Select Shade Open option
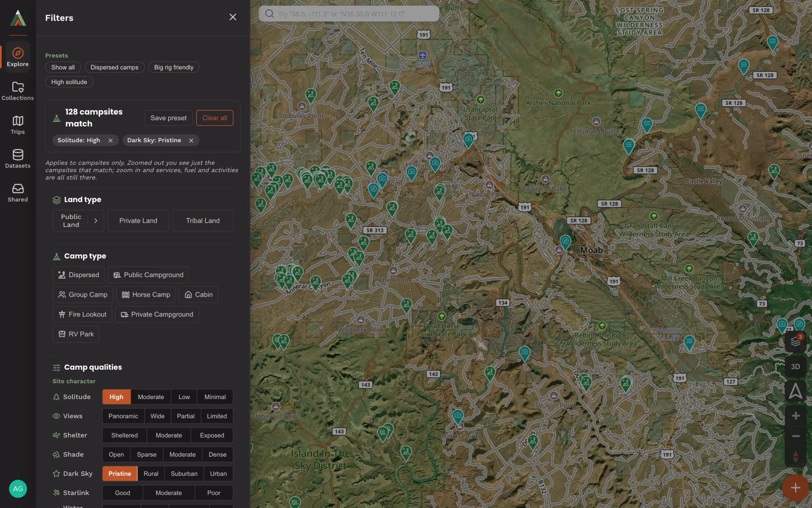 point(117,454)
